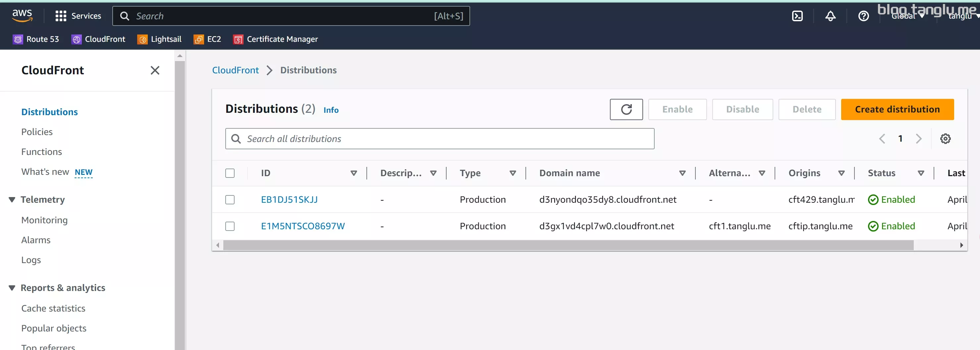Sort by the Status column arrow
Screen dimensions: 980x350
pyautogui.click(x=921, y=173)
